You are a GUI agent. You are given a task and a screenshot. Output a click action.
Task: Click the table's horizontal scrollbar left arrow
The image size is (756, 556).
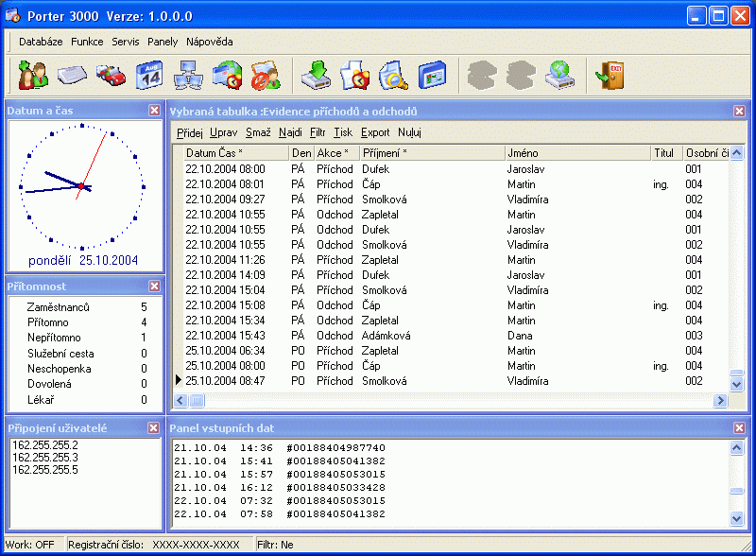click(180, 400)
